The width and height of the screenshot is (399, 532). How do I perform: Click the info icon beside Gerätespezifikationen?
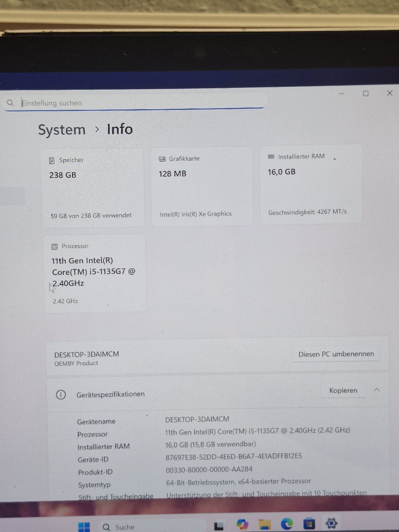click(x=61, y=394)
